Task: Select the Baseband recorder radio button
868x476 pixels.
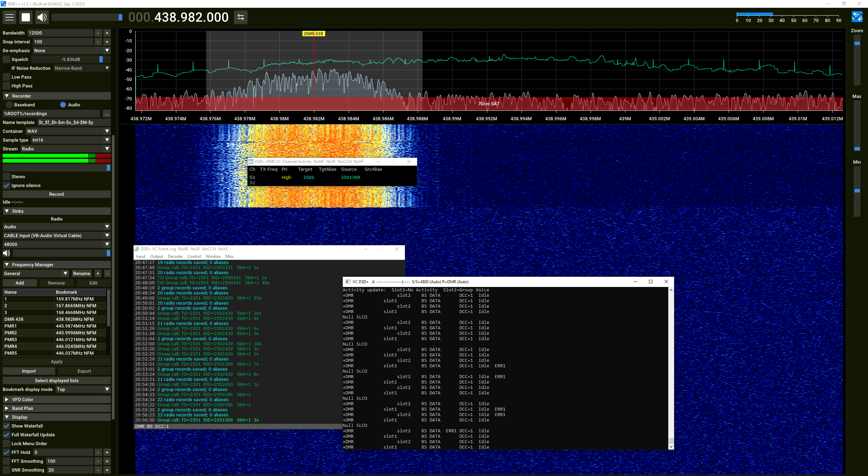Action: [x=9, y=105]
